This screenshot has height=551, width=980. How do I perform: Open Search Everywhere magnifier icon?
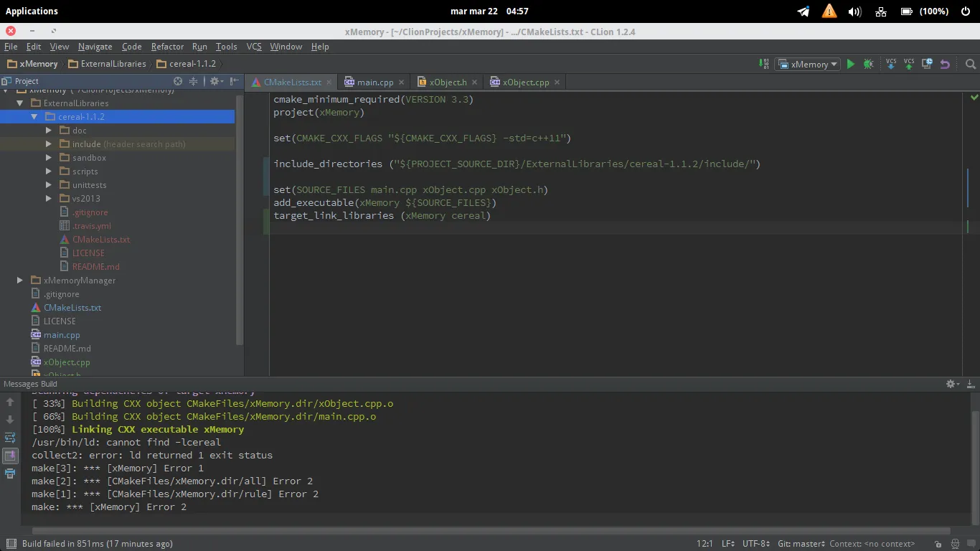point(971,64)
